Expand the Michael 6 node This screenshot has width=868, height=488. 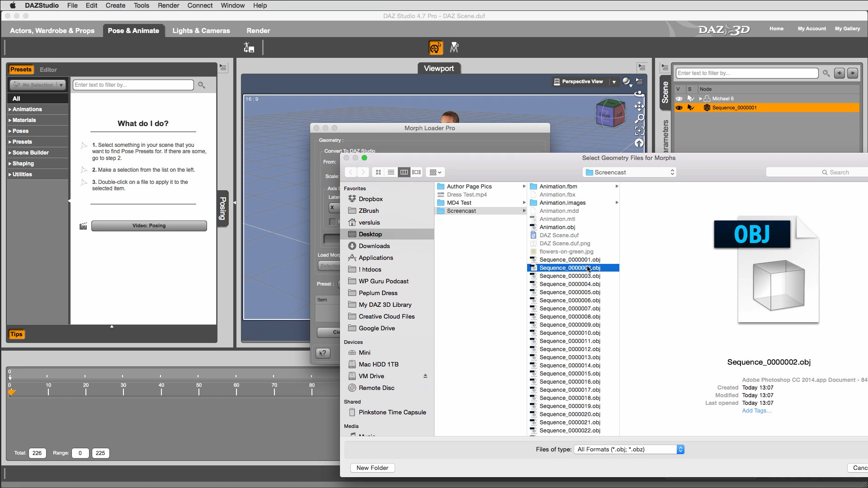(701, 99)
